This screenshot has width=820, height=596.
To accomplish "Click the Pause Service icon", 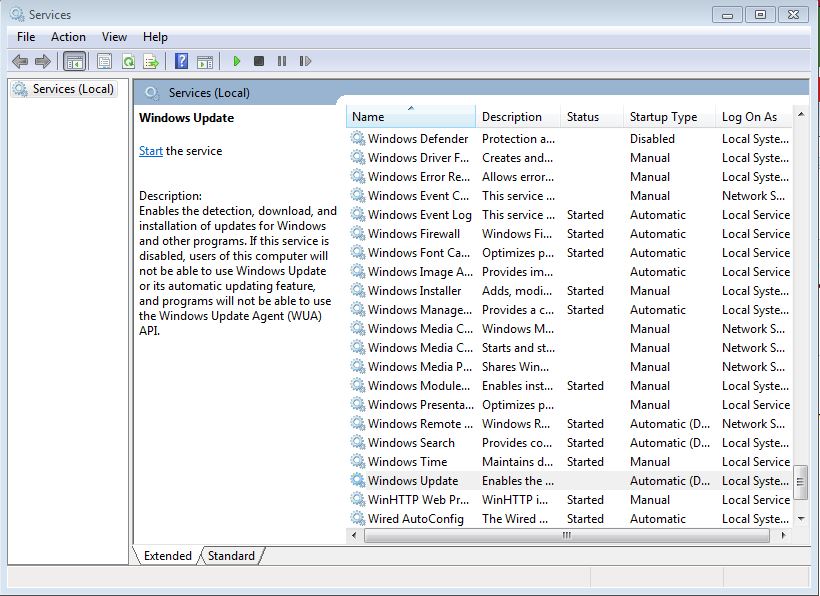I will 282,61.
